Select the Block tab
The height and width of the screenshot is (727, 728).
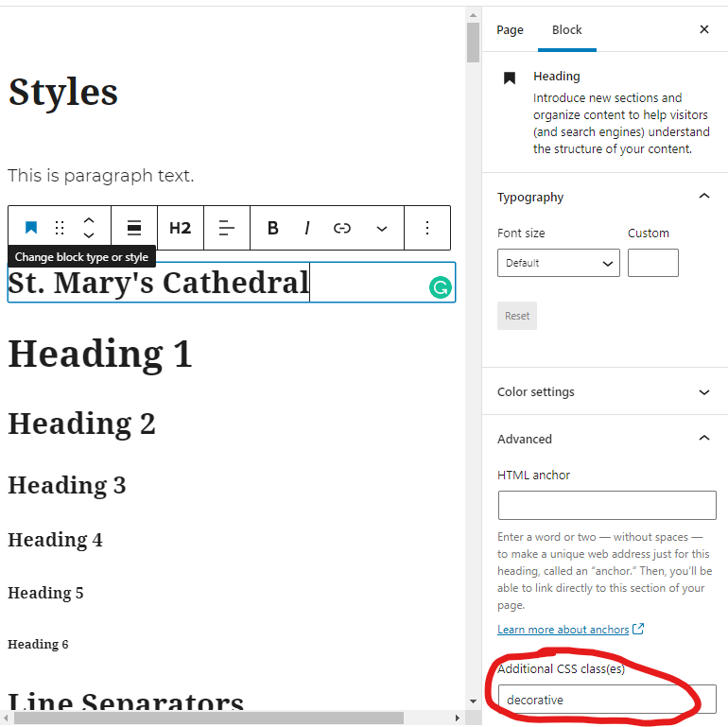pyautogui.click(x=567, y=30)
